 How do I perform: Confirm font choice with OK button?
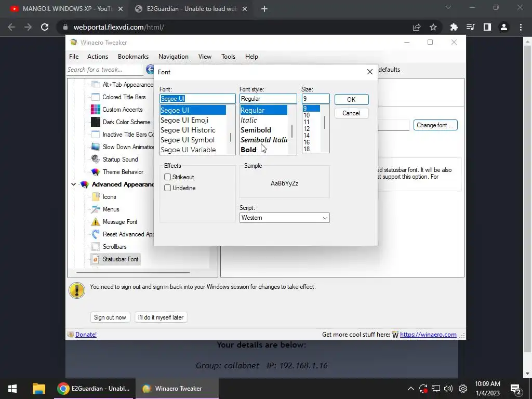(351, 99)
